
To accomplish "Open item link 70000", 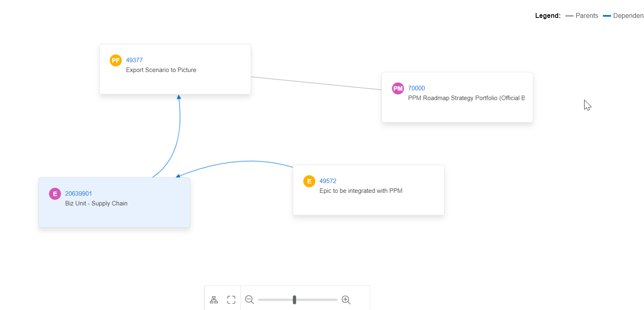I will pyautogui.click(x=416, y=88).
